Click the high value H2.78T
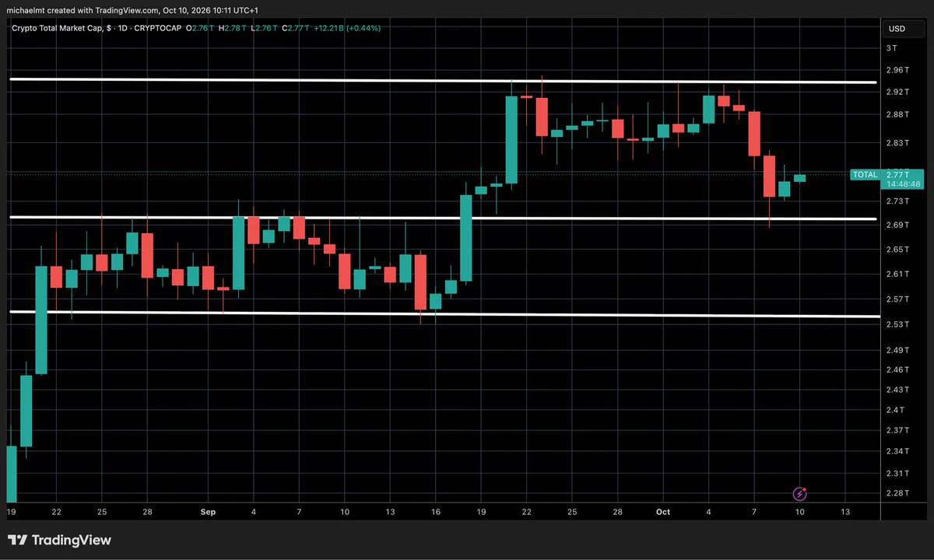 click(x=231, y=29)
